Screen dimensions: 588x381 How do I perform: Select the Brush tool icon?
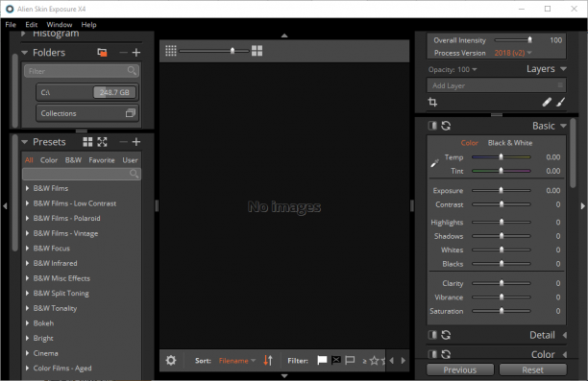[561, 102]
